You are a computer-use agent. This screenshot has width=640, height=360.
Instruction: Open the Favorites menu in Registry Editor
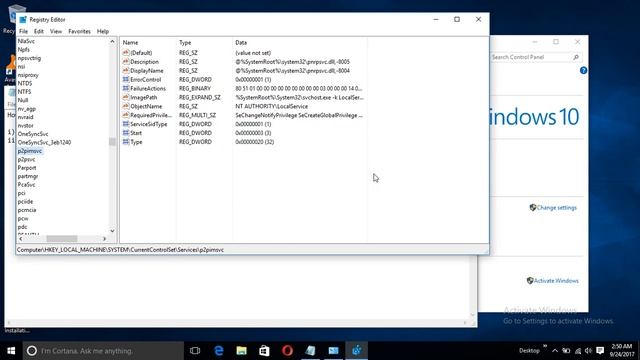pyautogui.click(x=79, y=31)
